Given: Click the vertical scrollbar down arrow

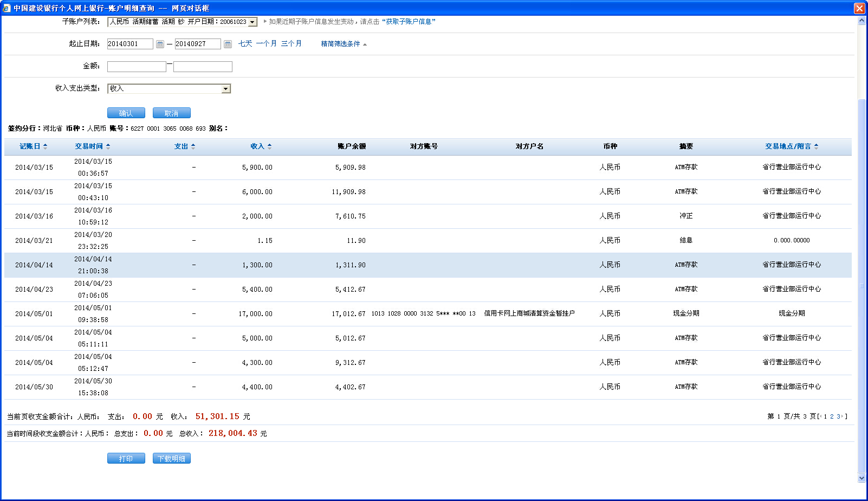Looking at the screenshot, I should click(x=862, y=478).
